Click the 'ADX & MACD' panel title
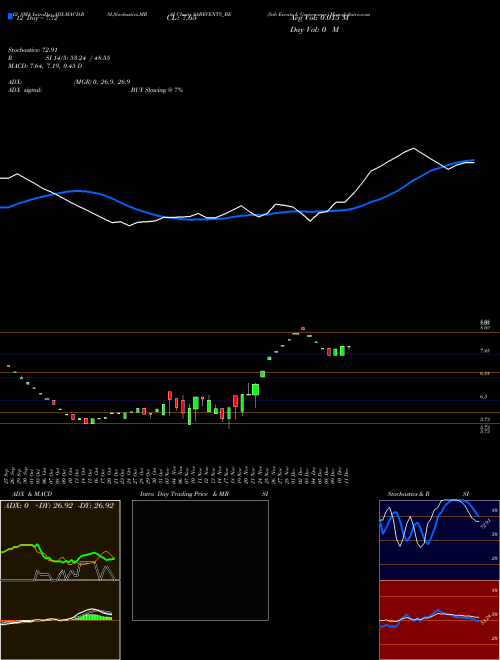 pyautogui.click(x=32, y=494)
